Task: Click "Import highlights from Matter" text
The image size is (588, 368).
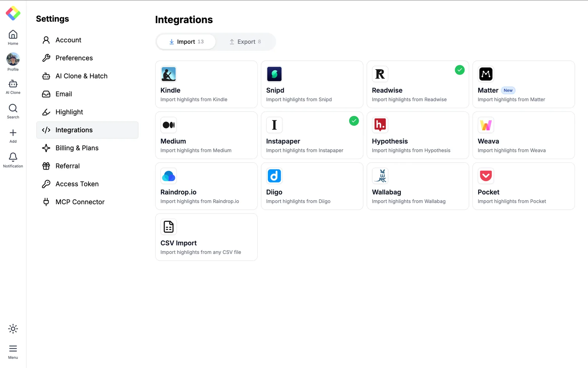Action: pos(512,100)
